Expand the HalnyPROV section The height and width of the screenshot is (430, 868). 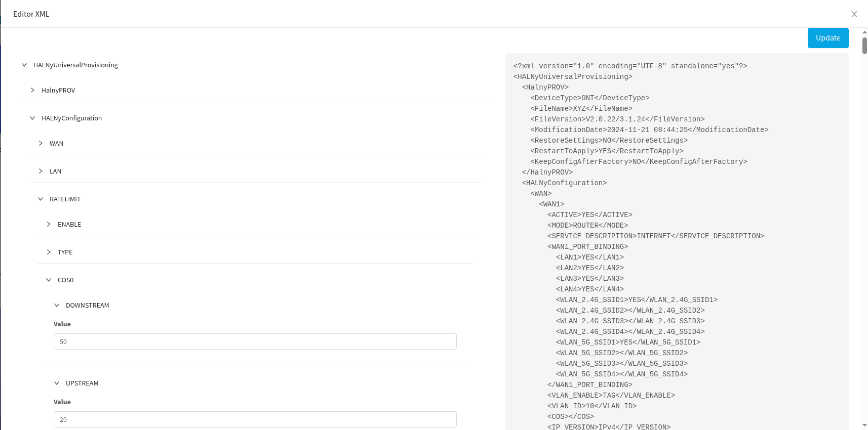click(32, 90)
